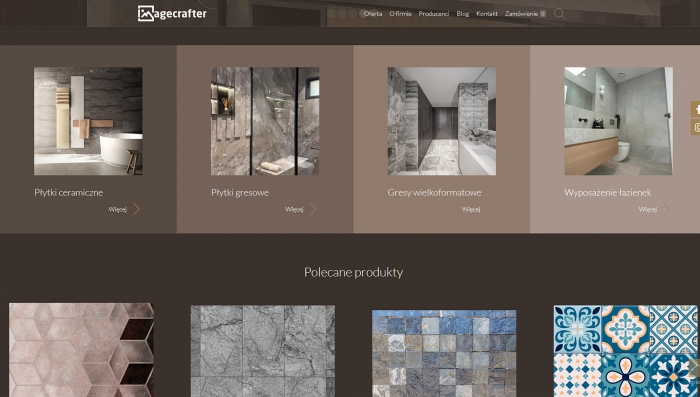Open the search magnifier icon

[x=559, y=13]
